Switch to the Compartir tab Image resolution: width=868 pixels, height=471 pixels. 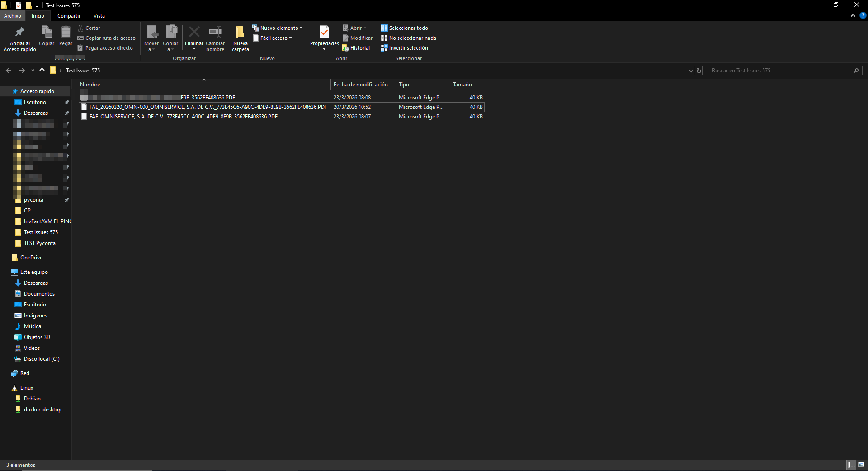(x=69, y=16)
